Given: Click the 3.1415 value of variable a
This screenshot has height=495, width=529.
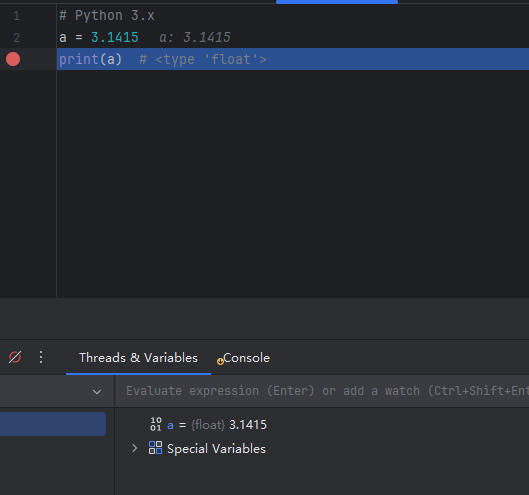Looking at the screenshot, I should point(248,425).
